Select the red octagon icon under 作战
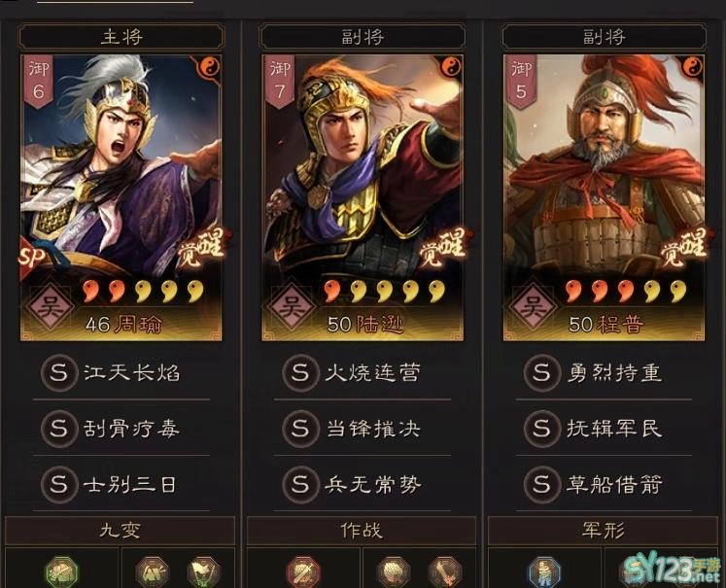Viewport: 726px width, 588px height. [303, 572]
